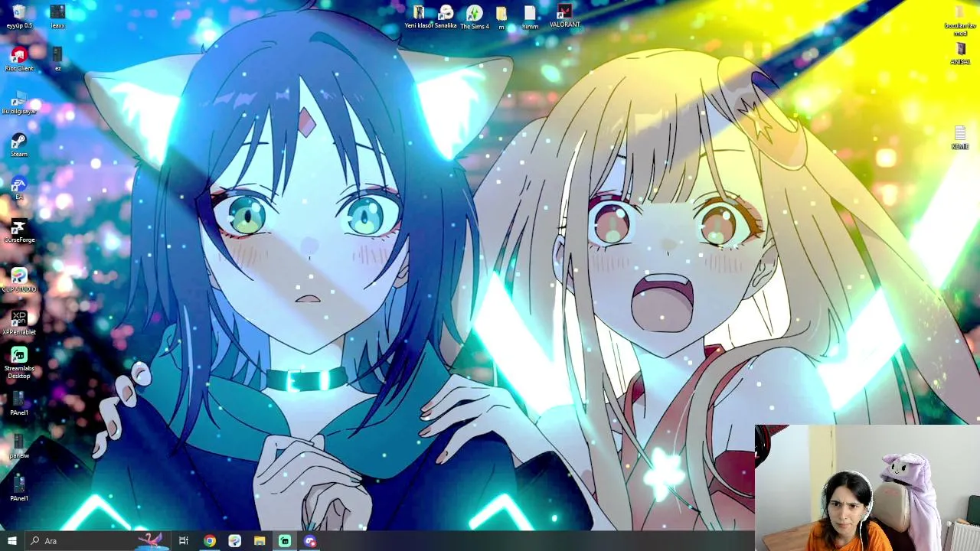The image size is (980, 551).
Task: Open the EA app shortcut
Action: [x=19, y=187]
